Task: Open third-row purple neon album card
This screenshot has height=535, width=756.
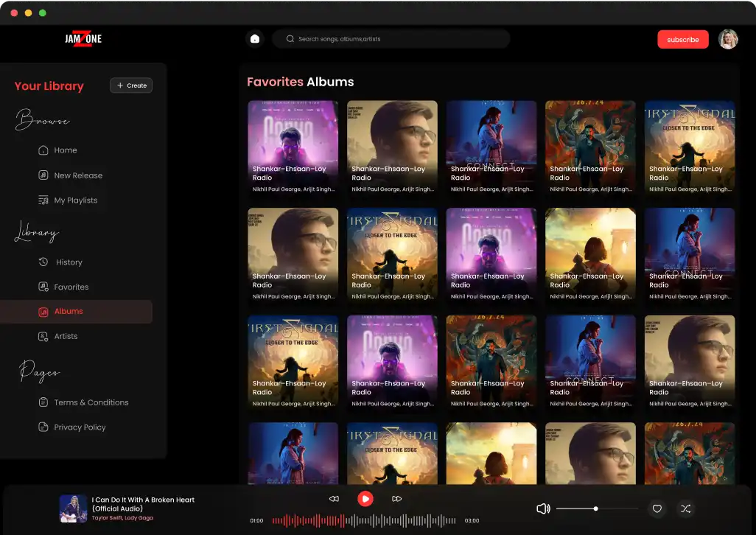Action: [x=392, y=363]
